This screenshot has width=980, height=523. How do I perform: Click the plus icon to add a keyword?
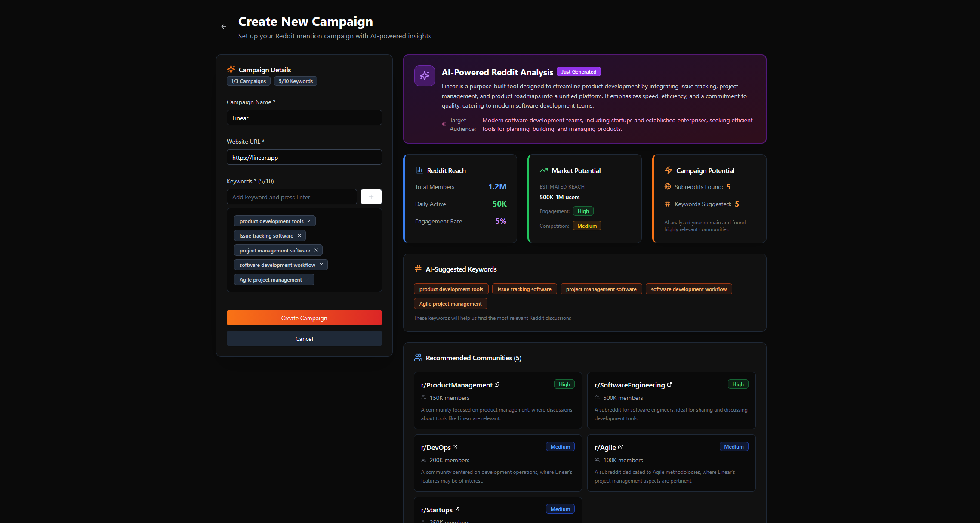pos(371,196)
